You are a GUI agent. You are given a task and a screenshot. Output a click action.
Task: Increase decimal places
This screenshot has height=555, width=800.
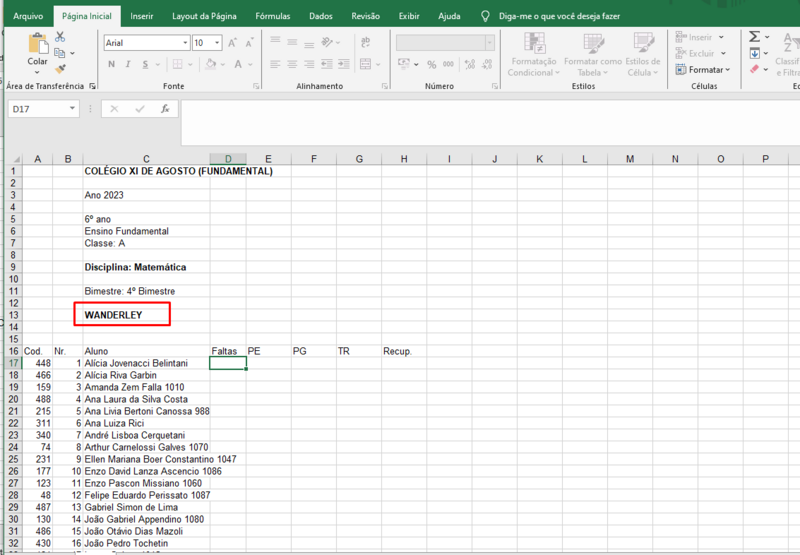(x=470, y=64)
